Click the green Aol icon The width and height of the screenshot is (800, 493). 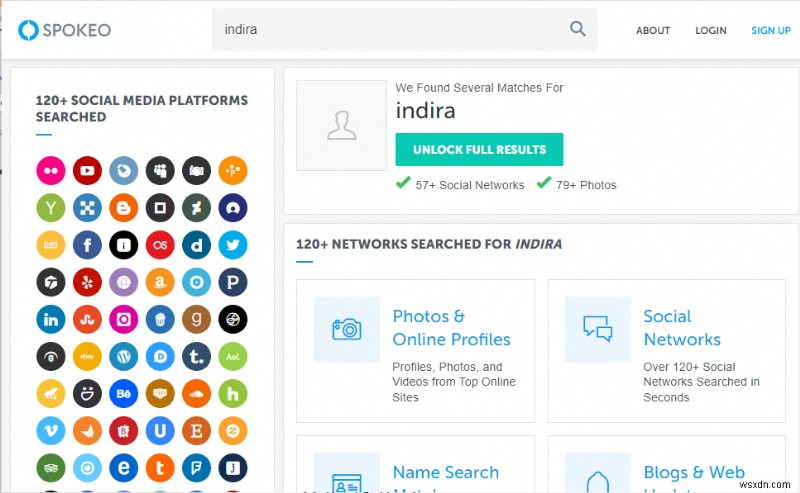click(x=233, y=357)
